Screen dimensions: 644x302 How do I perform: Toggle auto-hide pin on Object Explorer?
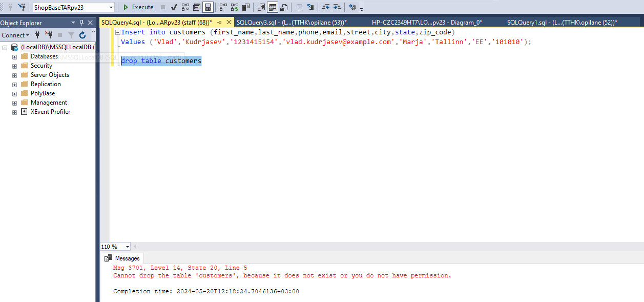coord(82,23)
